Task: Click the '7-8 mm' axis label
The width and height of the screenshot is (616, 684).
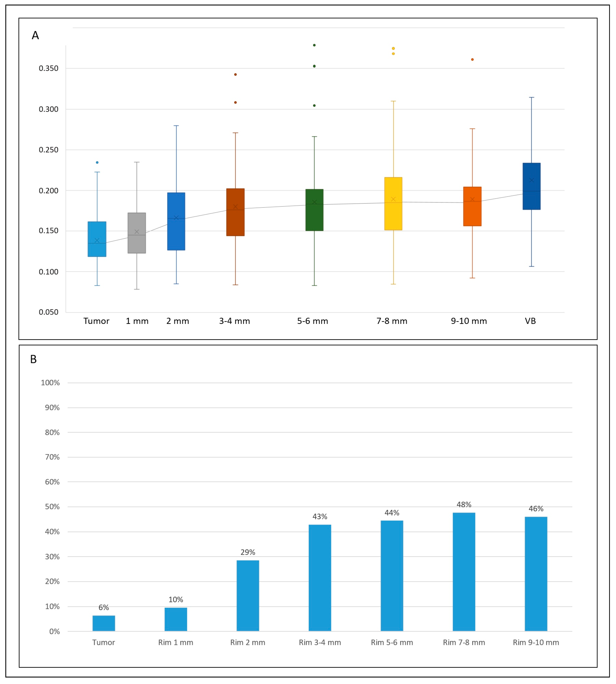Action: click(x=392, y=321)
